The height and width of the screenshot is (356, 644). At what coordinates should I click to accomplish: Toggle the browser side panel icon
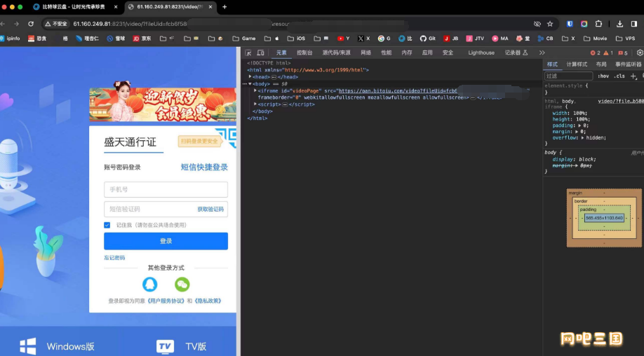(634, 24)
